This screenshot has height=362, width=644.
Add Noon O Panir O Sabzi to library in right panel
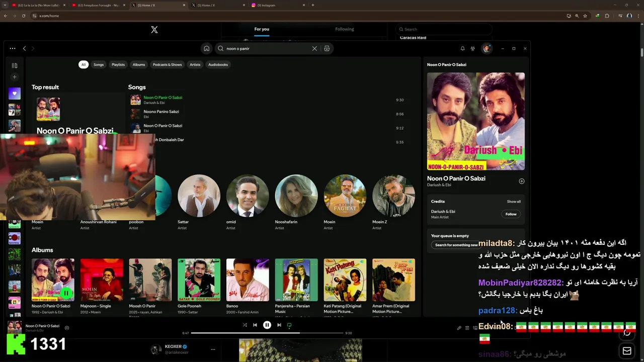[522, 181]
